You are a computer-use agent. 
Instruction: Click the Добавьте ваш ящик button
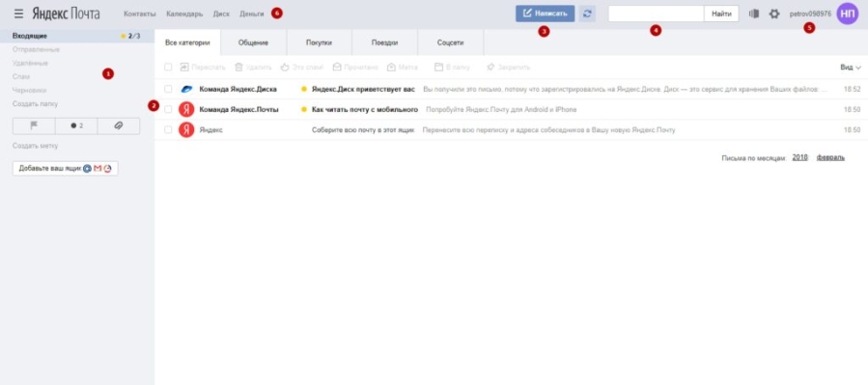tap(66, 168)
